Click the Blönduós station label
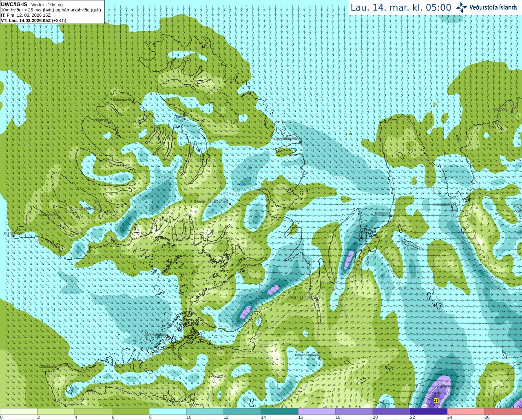The image size is (522, 420). (383, 213)
